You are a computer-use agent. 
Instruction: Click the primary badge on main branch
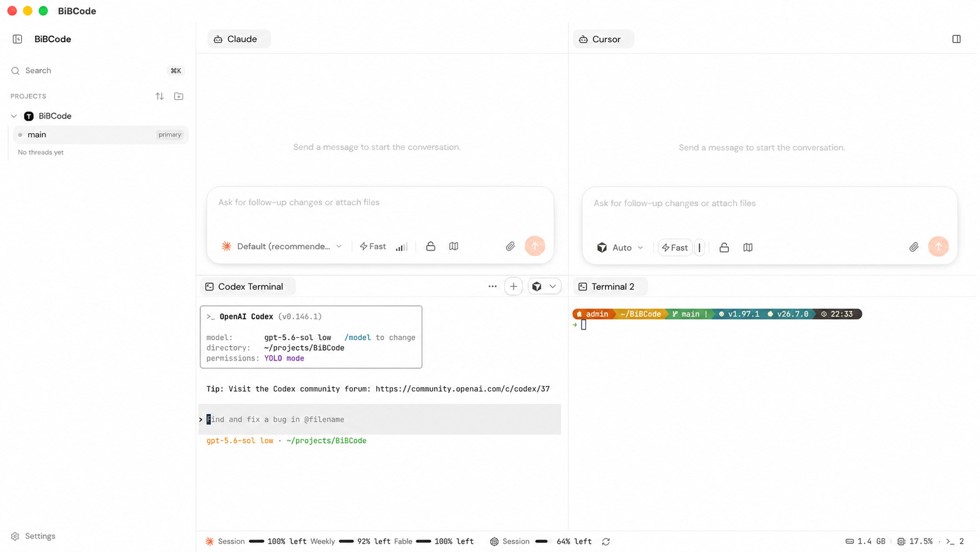[169, 135]
